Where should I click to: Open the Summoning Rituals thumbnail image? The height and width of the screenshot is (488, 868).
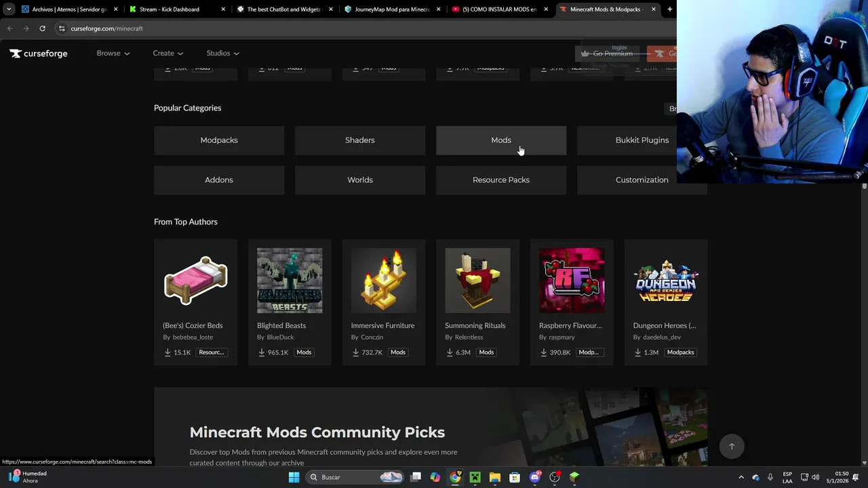[477, 281]
